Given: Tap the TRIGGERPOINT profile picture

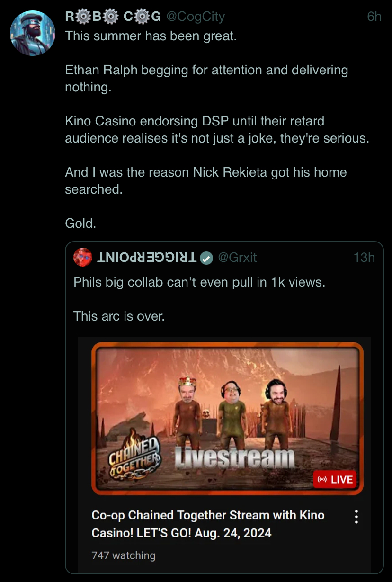Looking at the screenshot, I should click(83, 257).
